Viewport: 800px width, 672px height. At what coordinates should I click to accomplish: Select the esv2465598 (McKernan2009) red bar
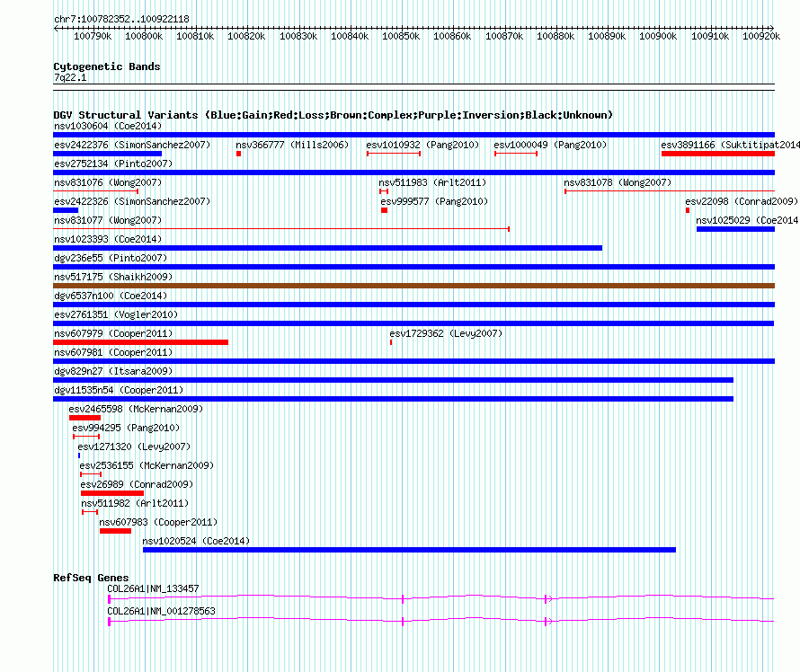click(84, 418)
